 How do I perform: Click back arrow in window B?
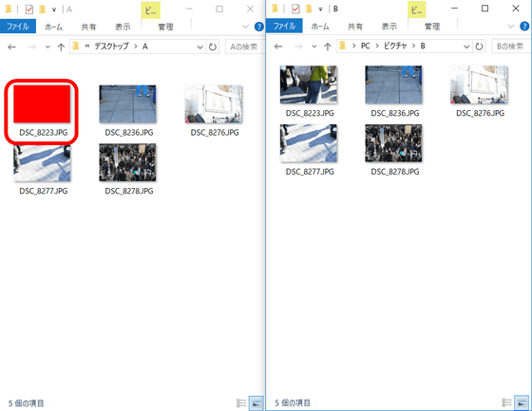click(x=278, y=47)
